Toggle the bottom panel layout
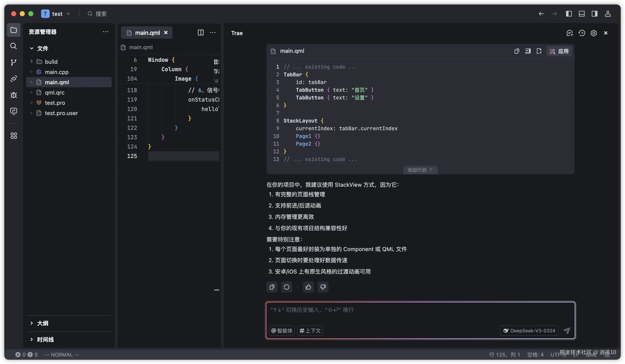Image resolution: width=625 pixels, height=364 pixels. [x=582, y=14]
